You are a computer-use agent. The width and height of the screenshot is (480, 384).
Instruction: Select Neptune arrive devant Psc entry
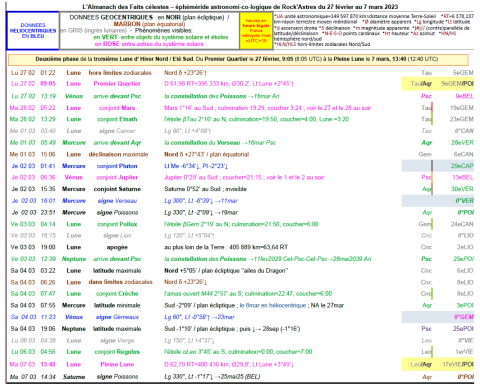[x=117, y=259]
